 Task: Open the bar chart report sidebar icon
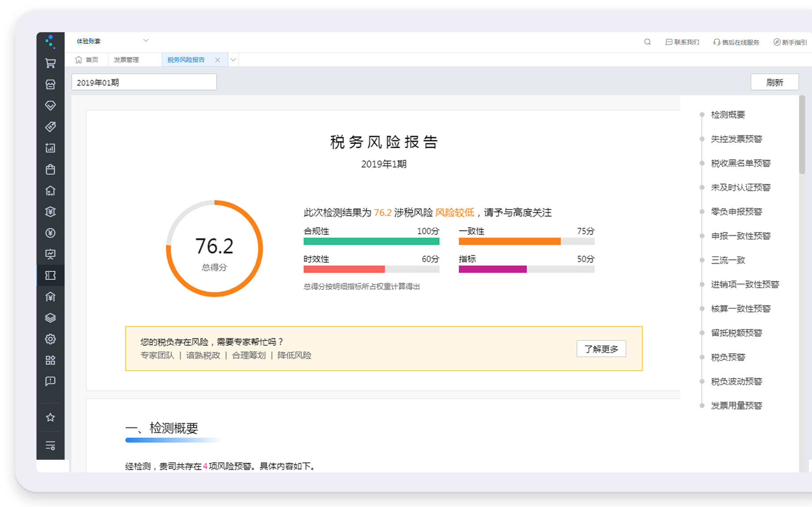click(x=50, y=148)
